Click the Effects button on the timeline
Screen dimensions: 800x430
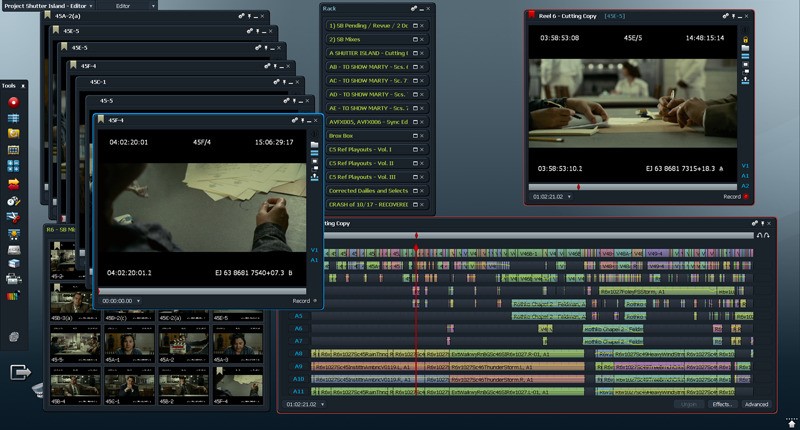pyautogui.click(x=721, y=404)
